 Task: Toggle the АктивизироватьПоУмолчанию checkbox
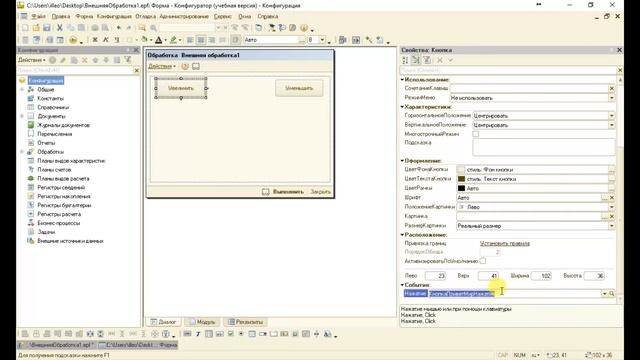(483, 261)
